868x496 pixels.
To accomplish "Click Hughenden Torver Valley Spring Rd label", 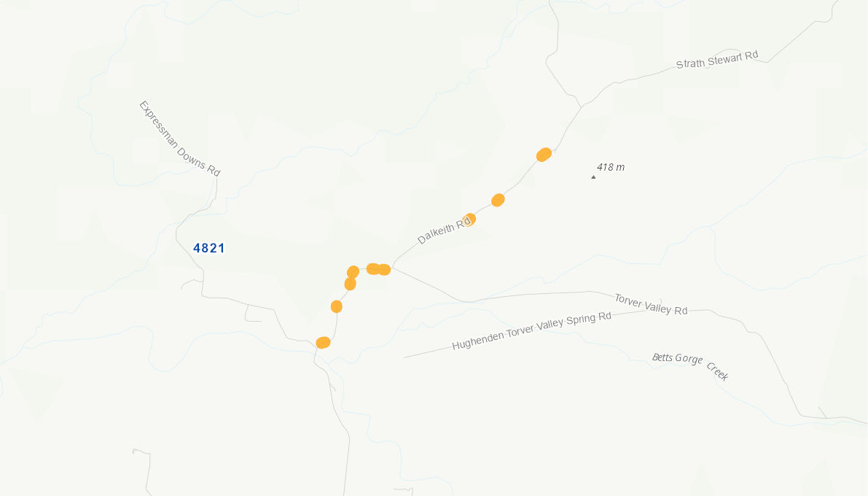I will (531, 330).
